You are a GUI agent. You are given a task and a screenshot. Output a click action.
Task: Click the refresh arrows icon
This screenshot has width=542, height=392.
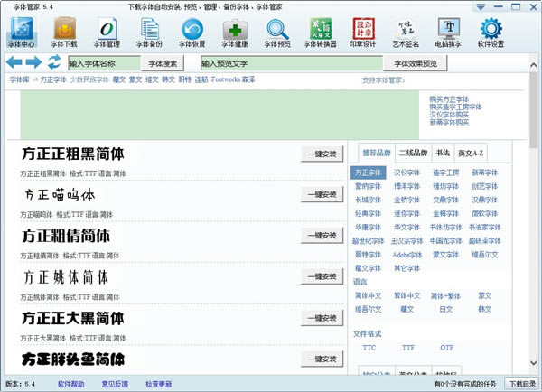pyautogui.click(x=54, y=62)
